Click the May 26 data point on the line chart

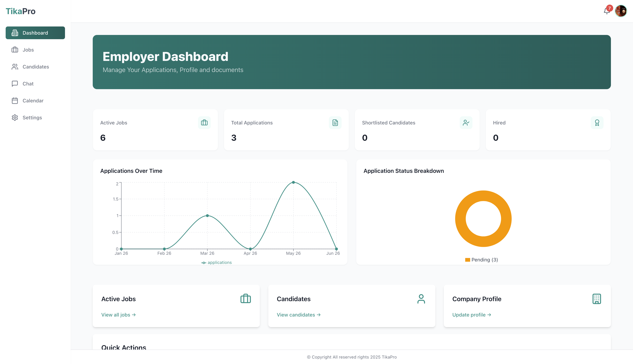[x=293, y=182]
